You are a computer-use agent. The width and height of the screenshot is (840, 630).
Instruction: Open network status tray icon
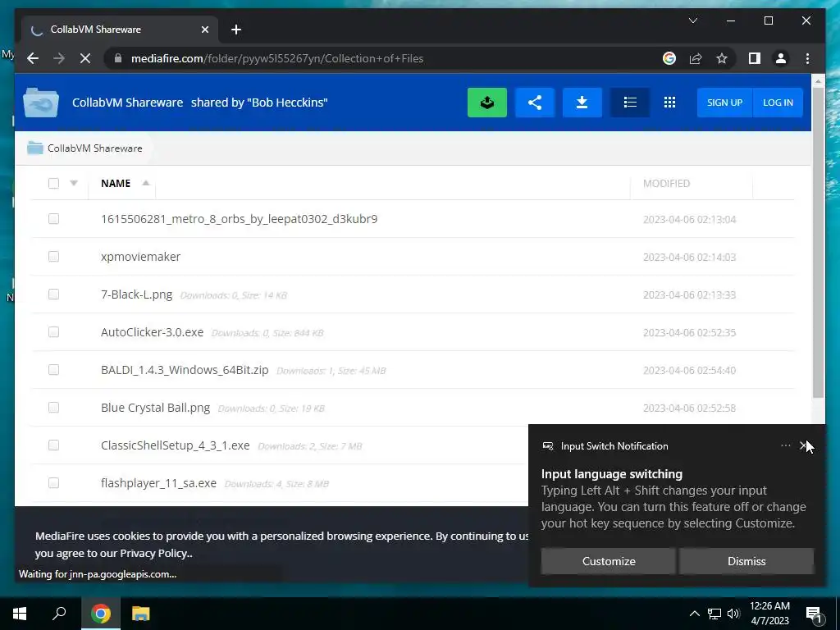point(714,614)
